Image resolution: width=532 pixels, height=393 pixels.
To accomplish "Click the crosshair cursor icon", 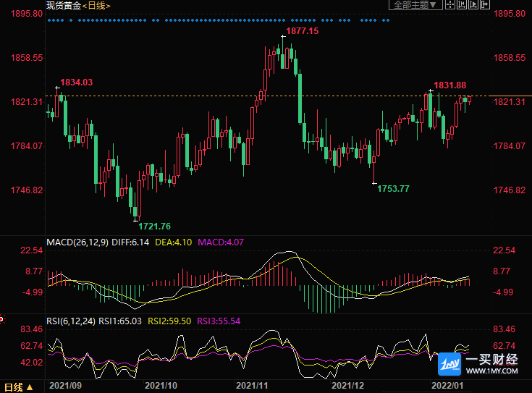I will 450,5.
